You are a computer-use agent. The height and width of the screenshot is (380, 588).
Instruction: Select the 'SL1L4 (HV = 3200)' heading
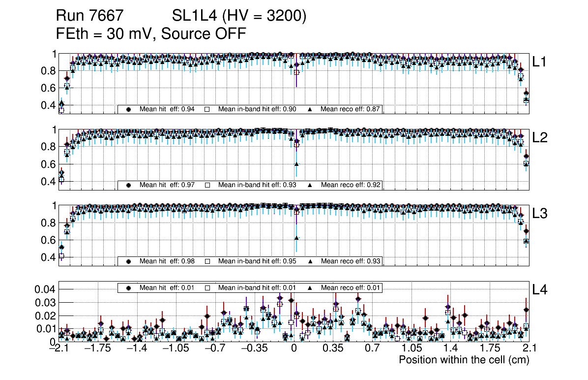(239, 16)
